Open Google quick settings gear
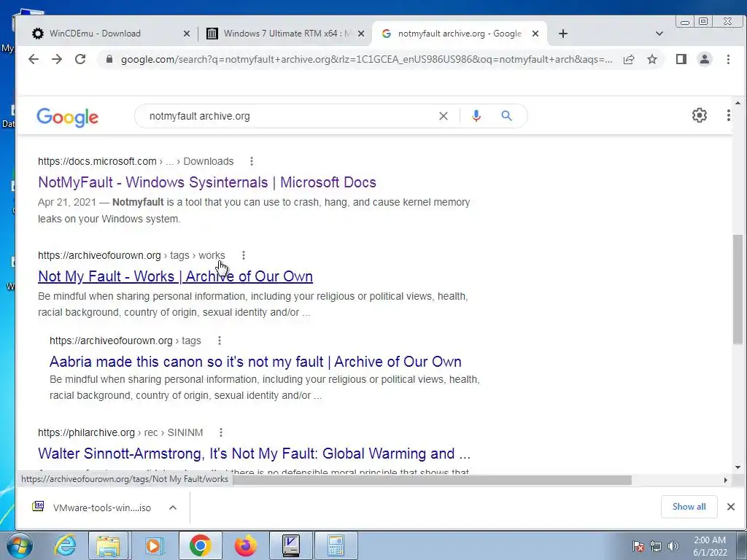The width and height of the screenshot is (747, 560). coord(699,115)
